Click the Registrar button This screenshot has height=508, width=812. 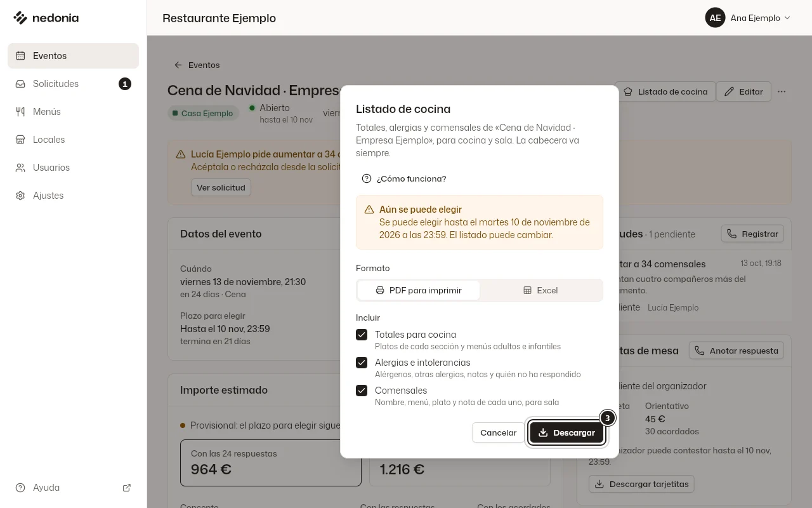pyautogui.click(x=752, y=234)
